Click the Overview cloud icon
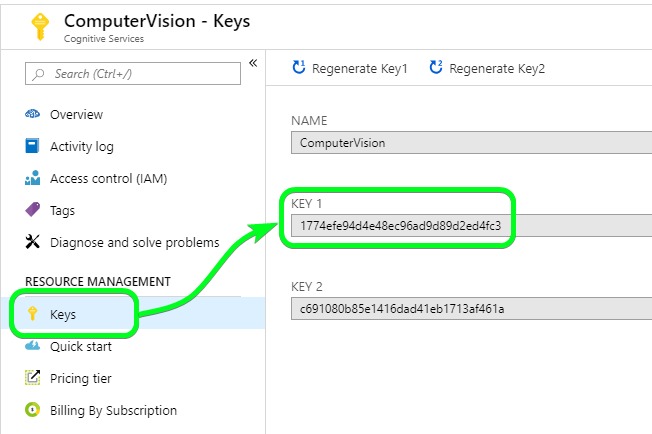 click(x=31, y=114)
